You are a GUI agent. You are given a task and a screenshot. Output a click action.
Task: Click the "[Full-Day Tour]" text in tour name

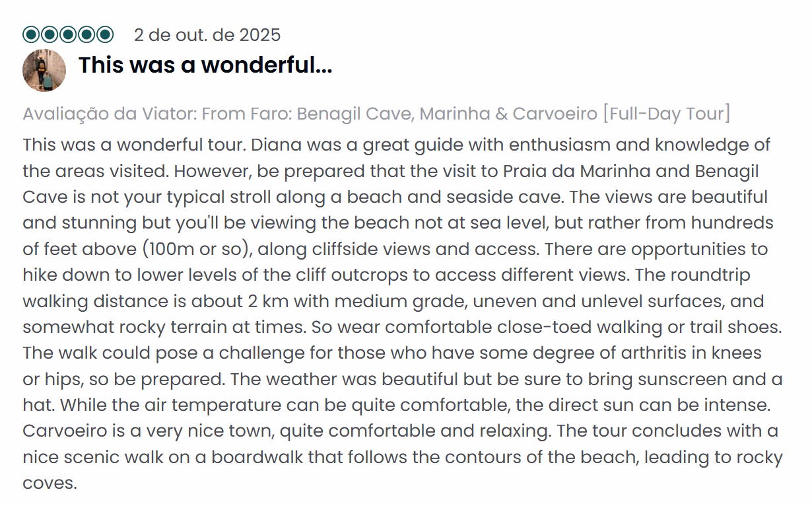pos(666,114)
